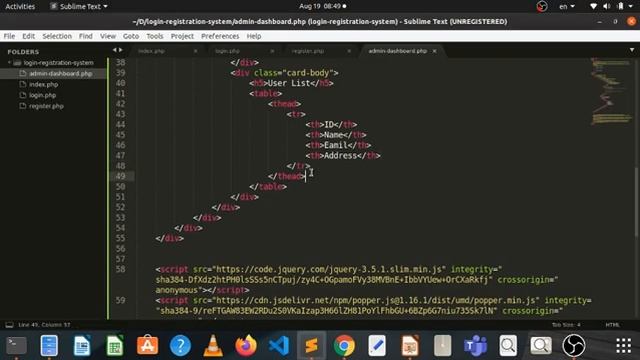Close the register.php tab
The height and width of the screenshot is (360, 640).
tap(349, 51)
